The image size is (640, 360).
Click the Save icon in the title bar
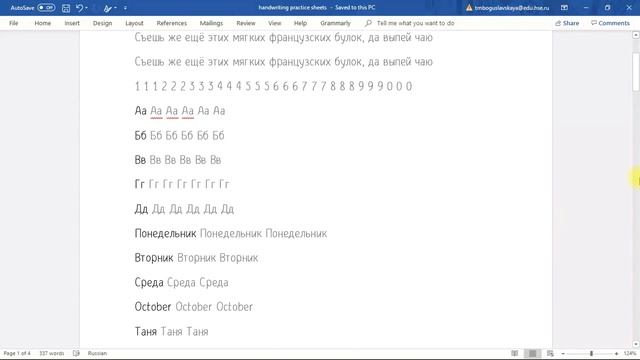point(66,8)
